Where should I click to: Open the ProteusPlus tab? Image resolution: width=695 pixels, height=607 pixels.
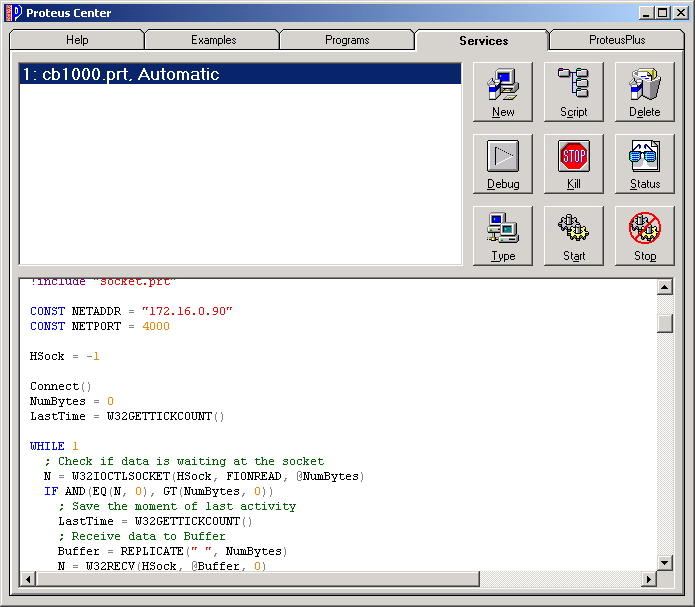(x=617, y=40)
